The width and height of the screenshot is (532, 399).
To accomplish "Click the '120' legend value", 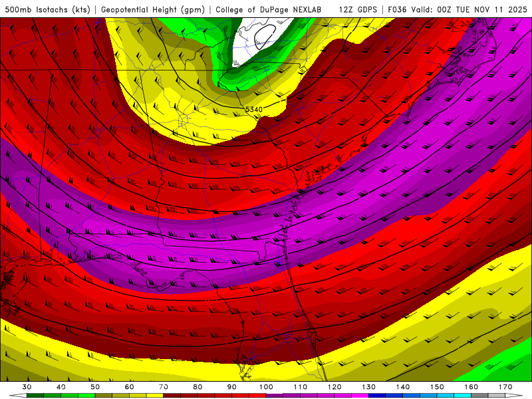I will [334, 387].
